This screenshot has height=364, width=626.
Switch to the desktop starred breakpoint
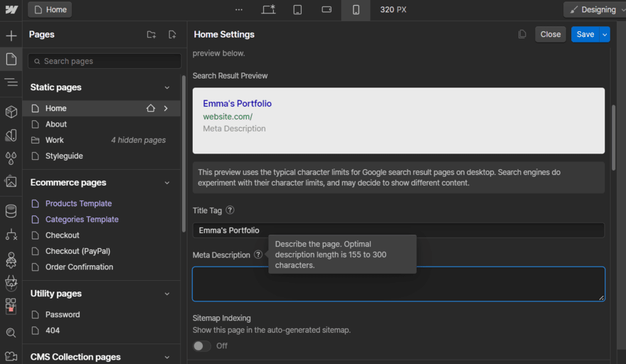coord(268,9)
